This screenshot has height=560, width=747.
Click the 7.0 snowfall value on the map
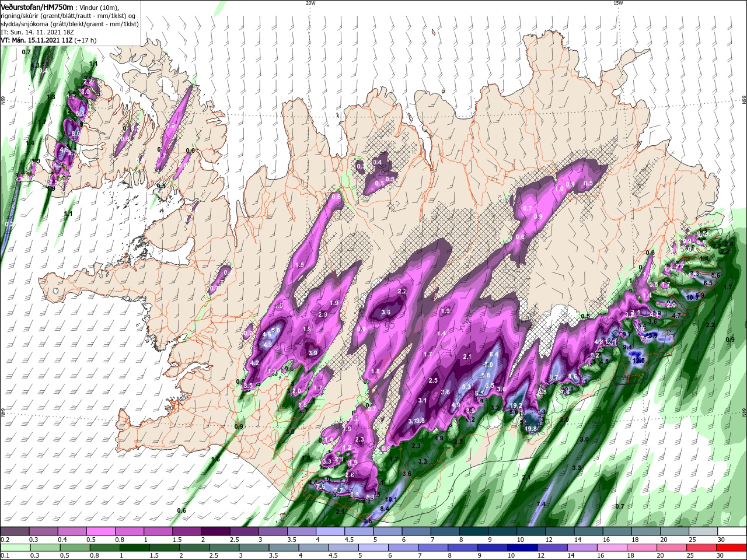point(489,365)
